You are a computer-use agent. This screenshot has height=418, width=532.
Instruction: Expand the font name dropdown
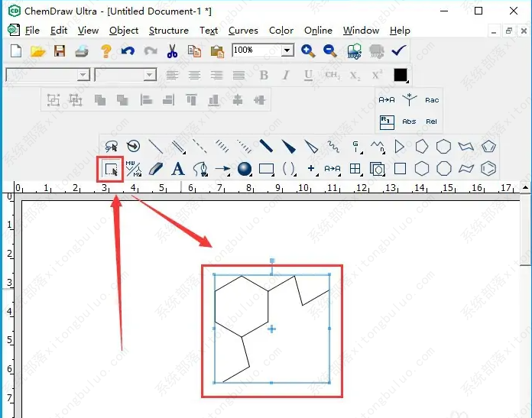83,75
